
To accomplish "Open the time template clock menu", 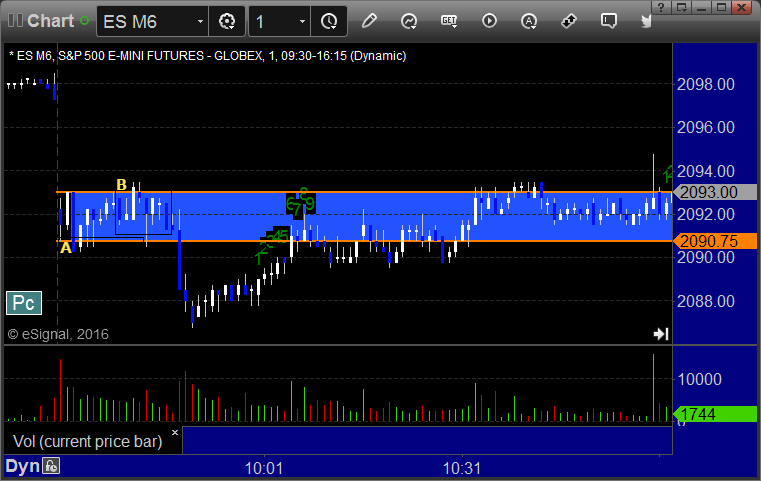I will click(329, 21).
